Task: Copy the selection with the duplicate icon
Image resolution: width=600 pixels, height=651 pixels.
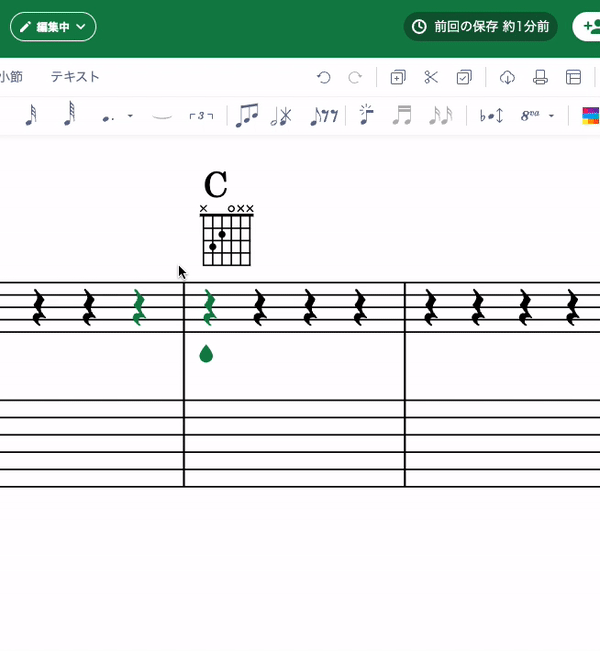Action: coord(398,77)
